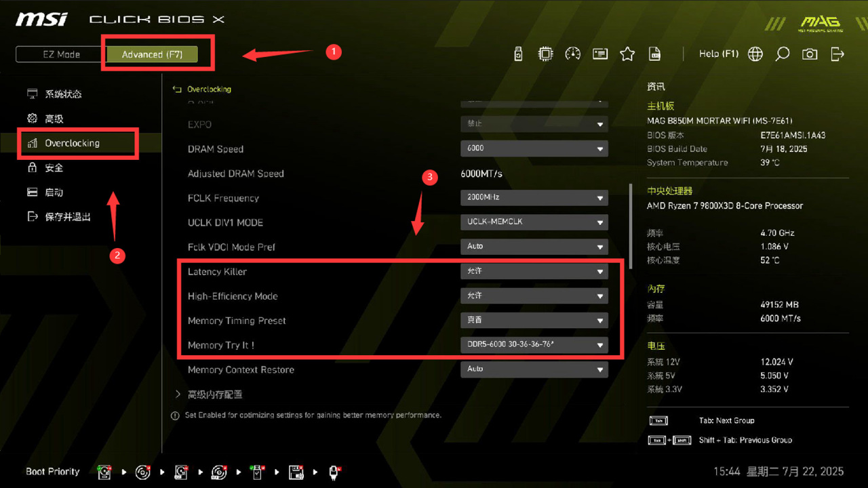Image resolution: width=868 pixels, height=488 pixels.
Task: Click the Fclk VDCI Mode Pref label
Action: (x=231, y=247)
